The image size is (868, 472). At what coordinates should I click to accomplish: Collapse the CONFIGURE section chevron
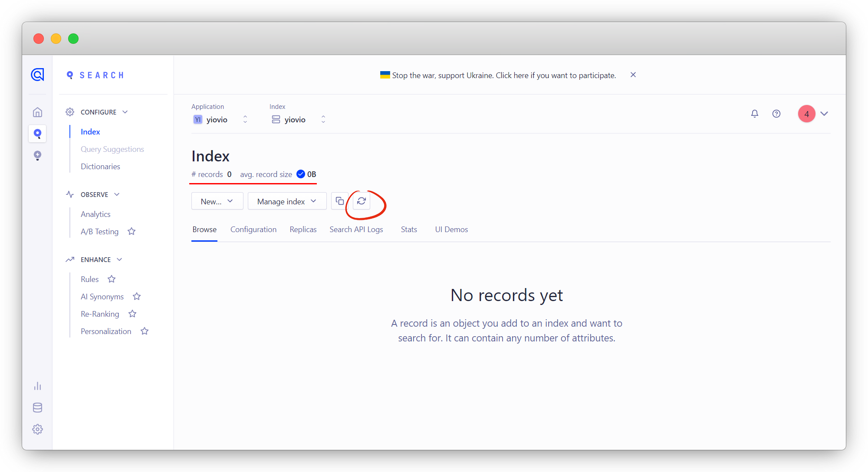coord(125,112)
